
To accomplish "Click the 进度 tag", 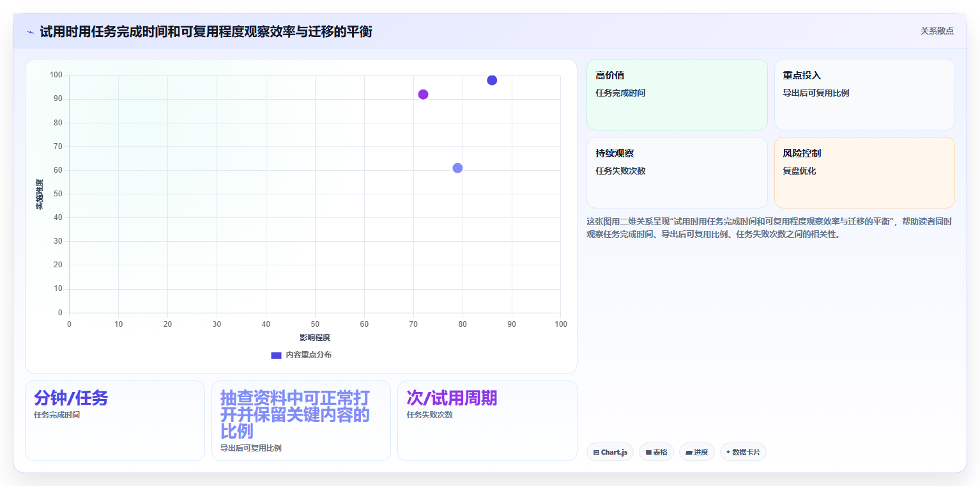I will click(x=697, y=452).
